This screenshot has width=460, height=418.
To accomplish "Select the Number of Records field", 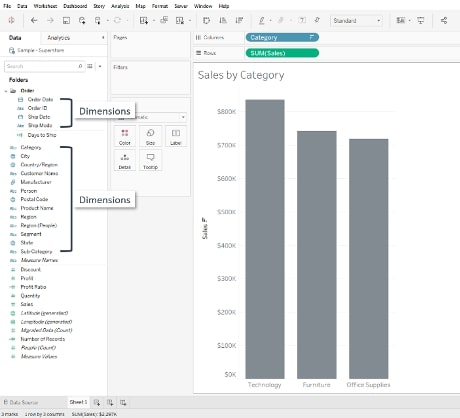I will tap(43, 339).
